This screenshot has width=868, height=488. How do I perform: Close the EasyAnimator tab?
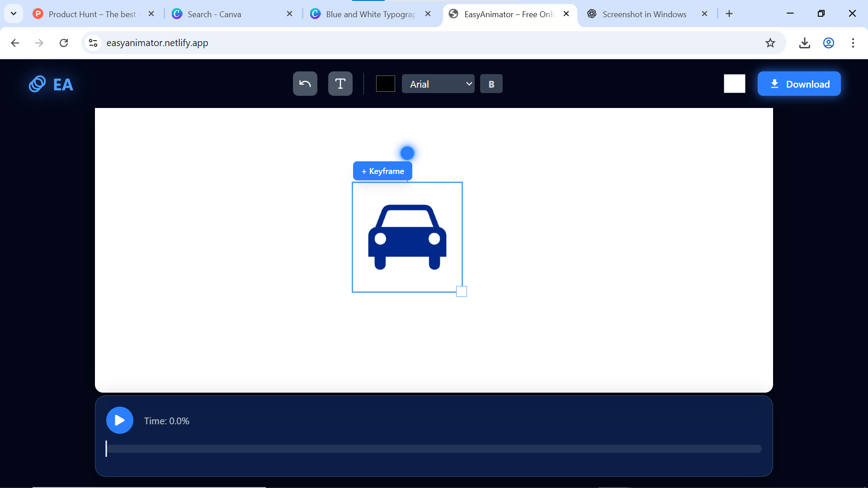point(566,14)
